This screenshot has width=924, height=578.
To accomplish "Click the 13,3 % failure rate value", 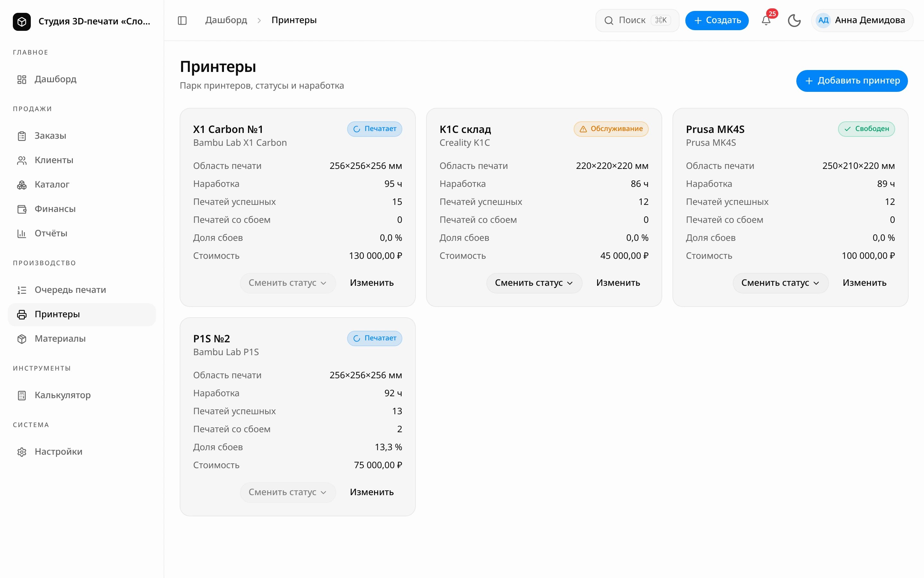I will (388, 447).
